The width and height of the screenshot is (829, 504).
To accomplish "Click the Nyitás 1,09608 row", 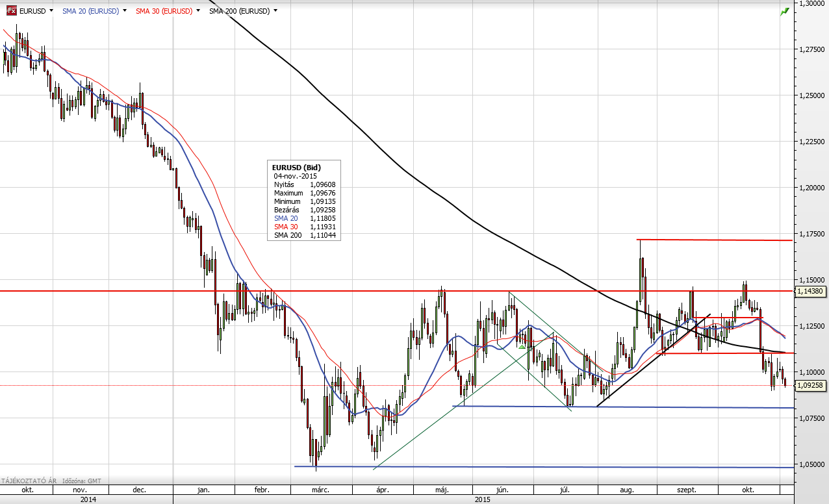I will click(303, 184).
